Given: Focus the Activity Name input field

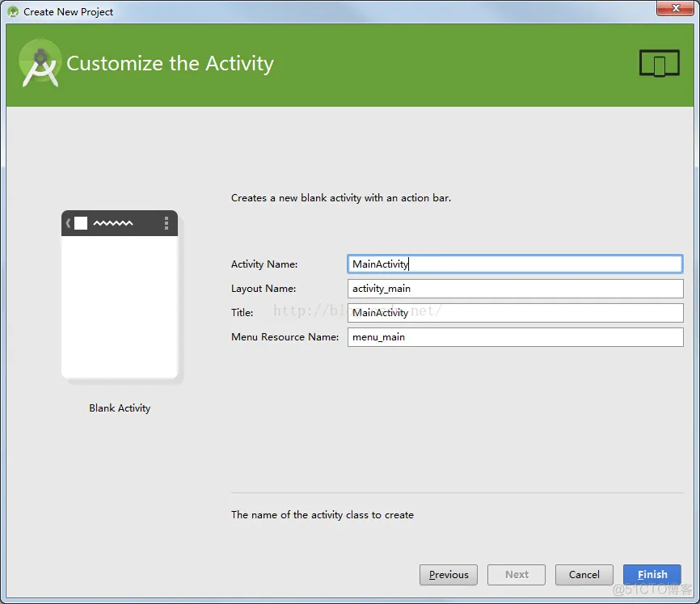Looking at the screenshot, I should [515, 264].
